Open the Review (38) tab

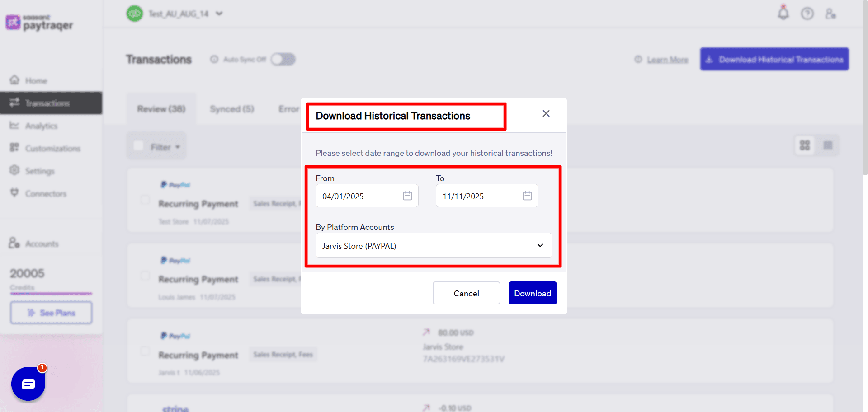click(161, 108)
